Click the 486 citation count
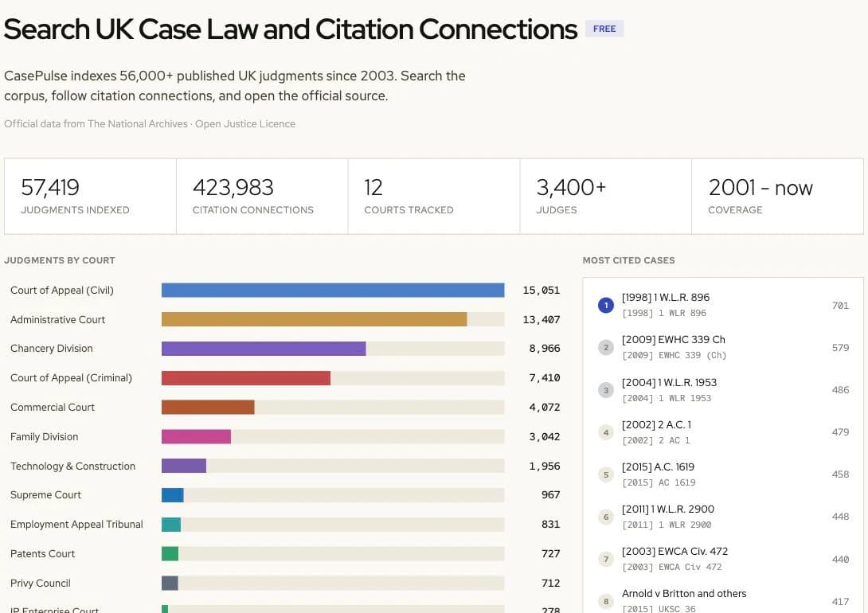Screen dimensions: 868x613 coord(840,390)
